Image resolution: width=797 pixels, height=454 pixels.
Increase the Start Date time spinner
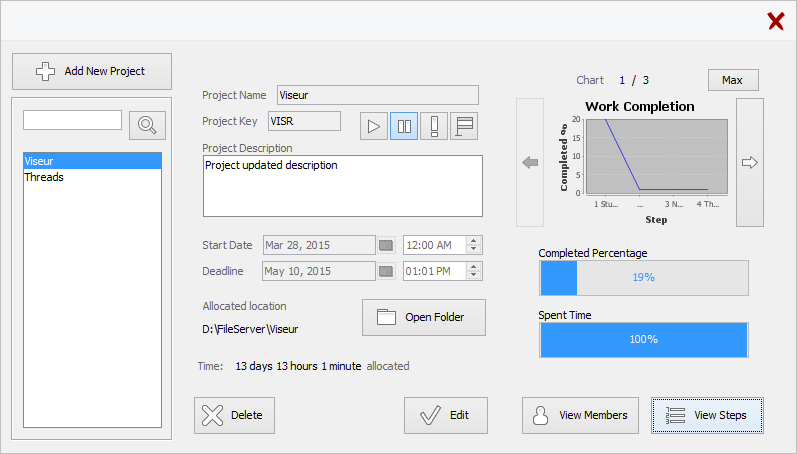click(x=474, y=240)
